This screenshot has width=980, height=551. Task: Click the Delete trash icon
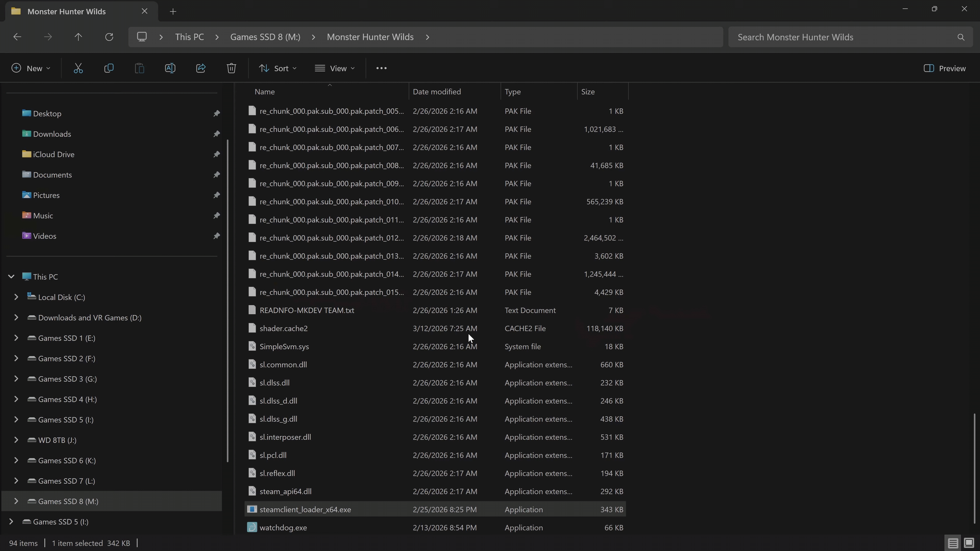point(231,68)
